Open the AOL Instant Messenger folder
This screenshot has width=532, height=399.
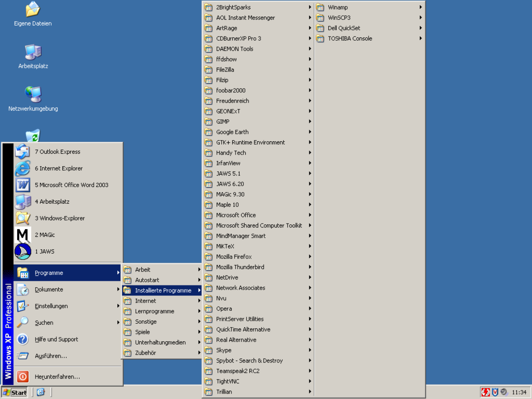[258, 18]
